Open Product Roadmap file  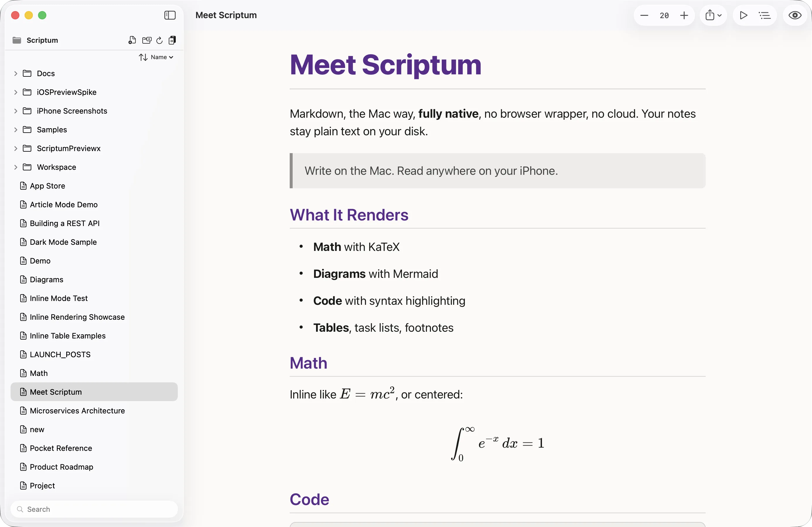(94, 467)
